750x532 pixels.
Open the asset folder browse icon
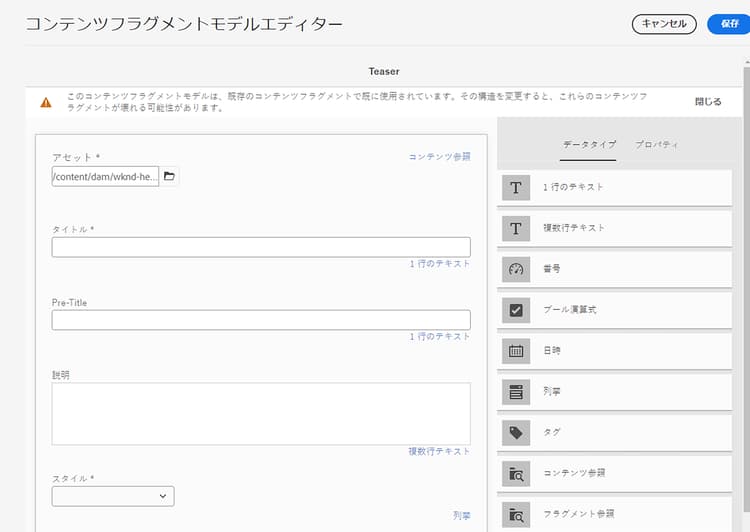(x=169, y=176)
